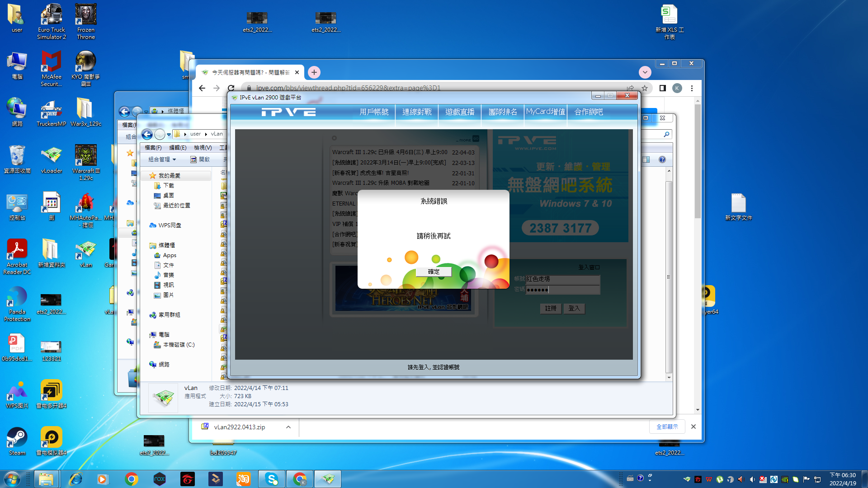Open a new Chrome tab
868x488 pixels.
314,72
